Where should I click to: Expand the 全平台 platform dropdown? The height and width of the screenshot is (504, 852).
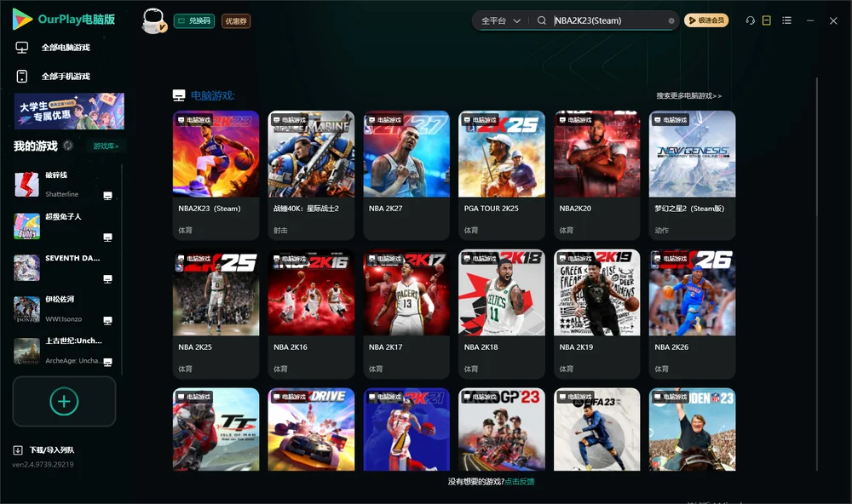pyautogui.click(x=500, y=20)
